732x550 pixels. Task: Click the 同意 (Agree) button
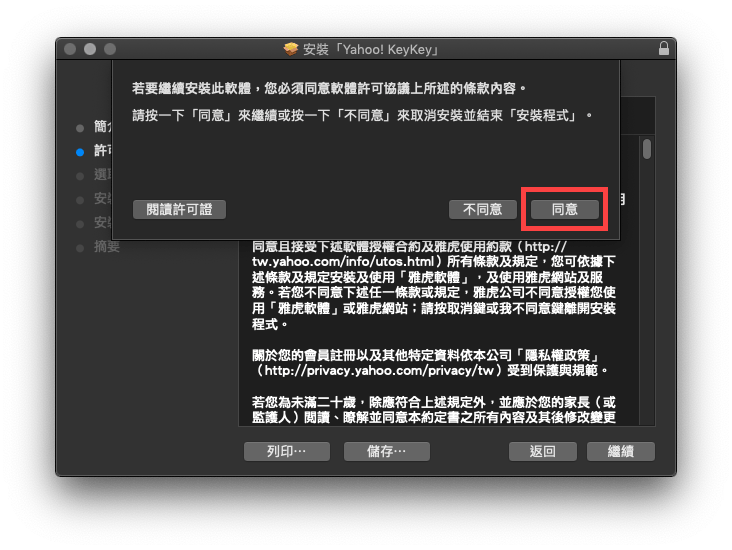coord(564,209)
